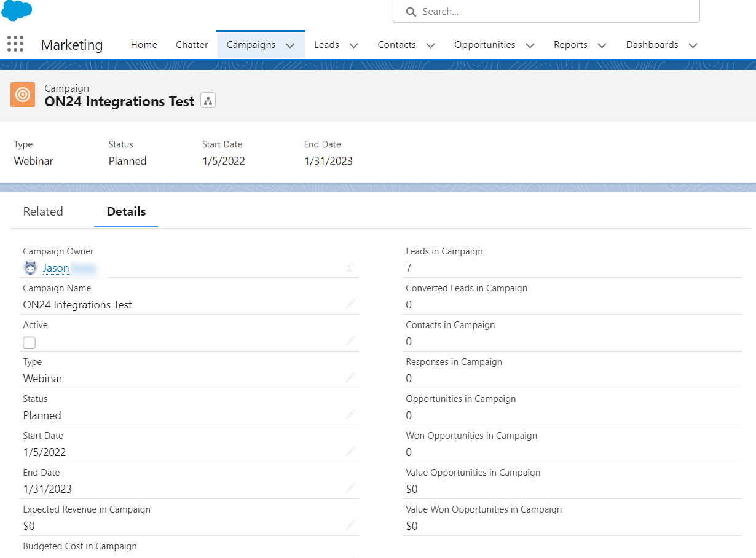Click the Value Opportunities in Campaign $0 value
The height and width of the screenshot is (558, 756).
(x=412, y=489)
